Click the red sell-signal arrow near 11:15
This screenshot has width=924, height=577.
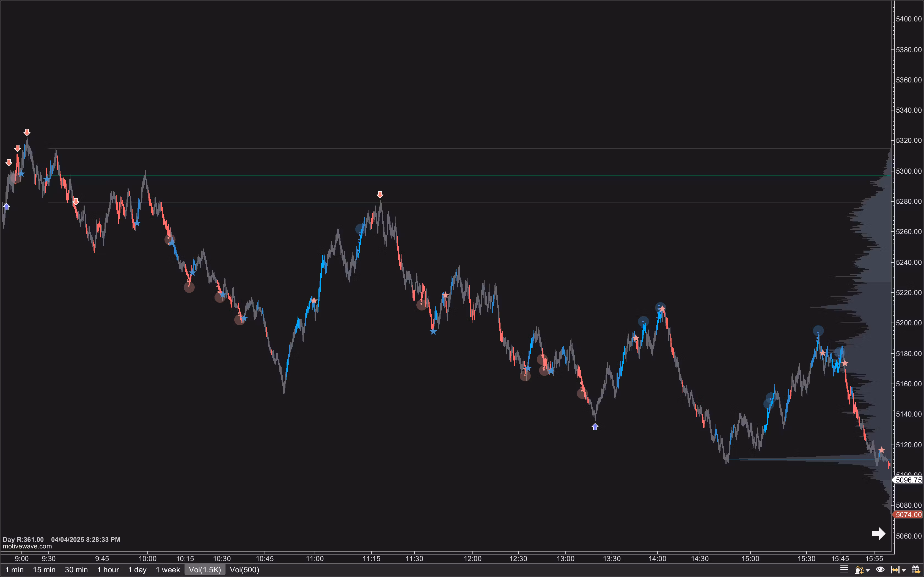380,195
